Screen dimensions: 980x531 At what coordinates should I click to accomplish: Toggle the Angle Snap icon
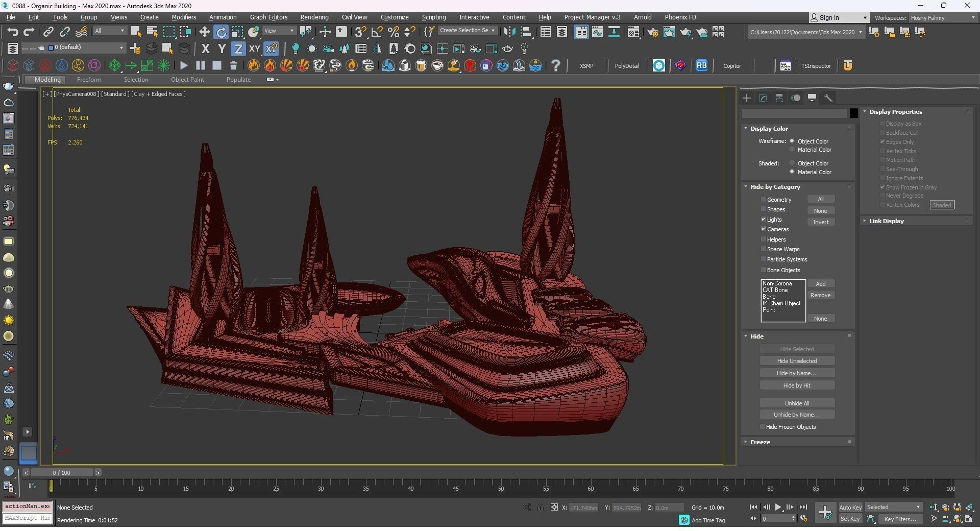377,32
